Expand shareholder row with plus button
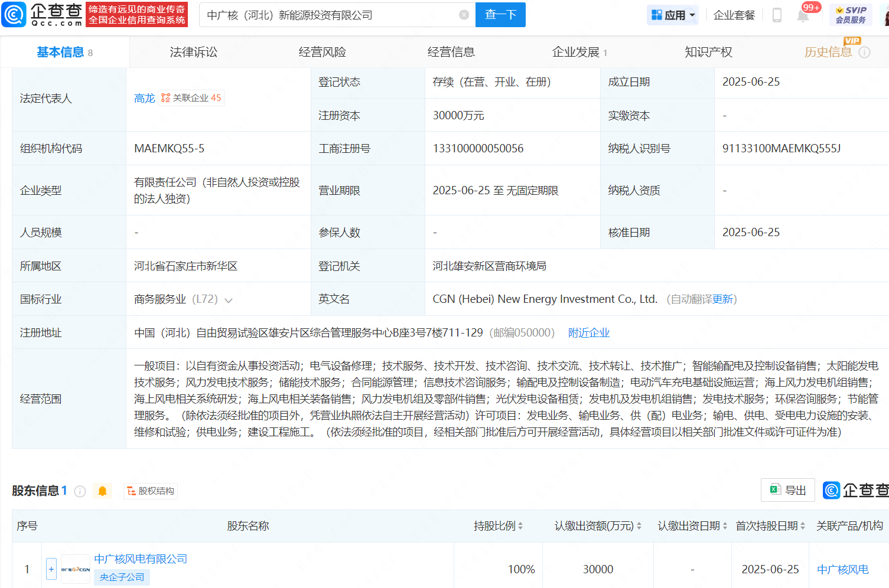Screen dimensions: 889x588 51,569
